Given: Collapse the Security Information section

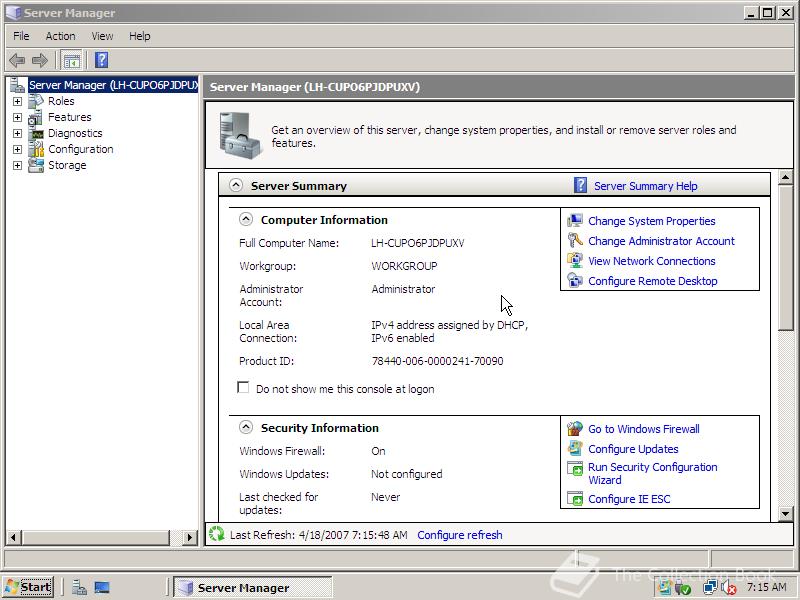Looking at the screenshot, I should pos(246,428).
